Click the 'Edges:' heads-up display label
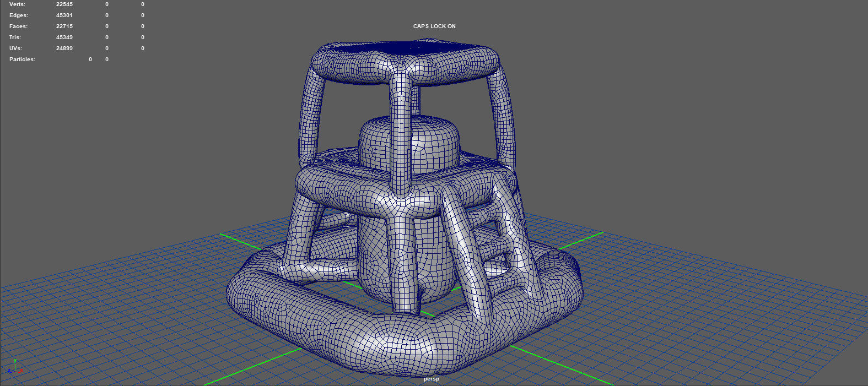The width and height of the screenshot is (868, 386). click(x=19, y=15)
